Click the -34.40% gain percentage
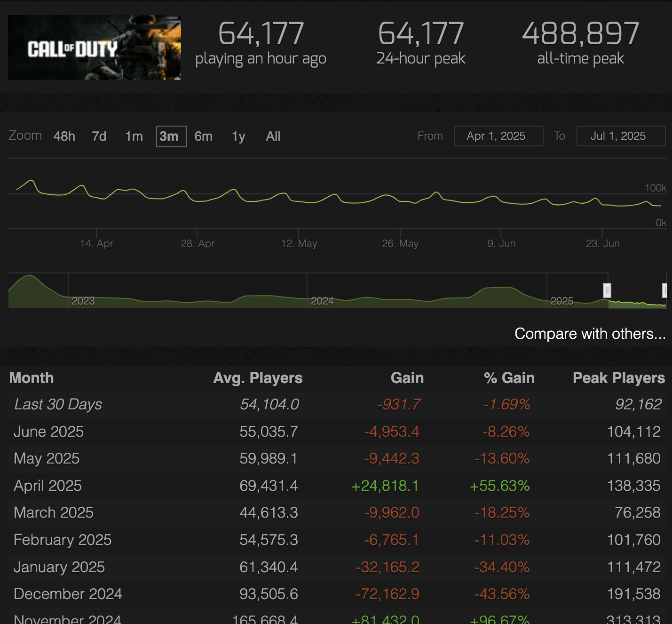This screenshot has width=672, height=624. tap(502, 567)
